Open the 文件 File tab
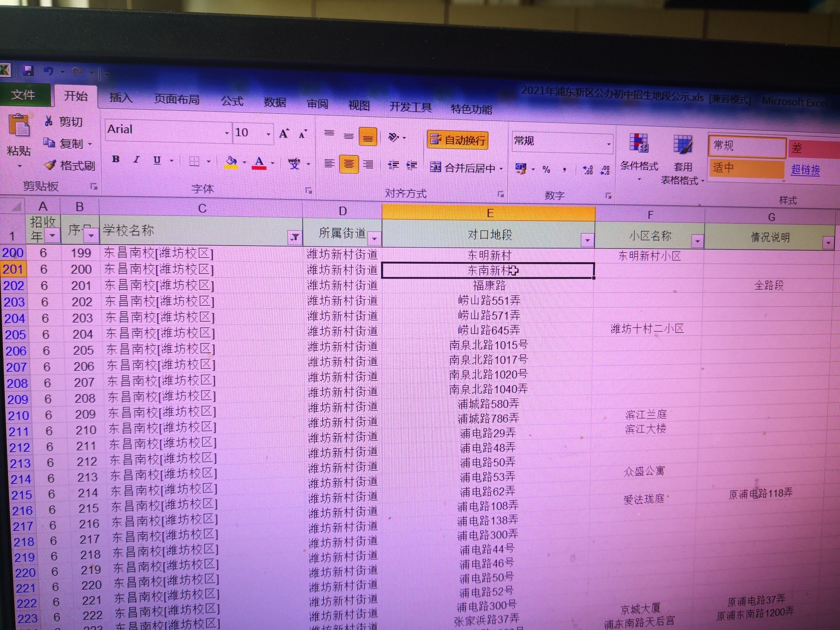This screenshot has width=840, height=630. [x=23, y=94]
